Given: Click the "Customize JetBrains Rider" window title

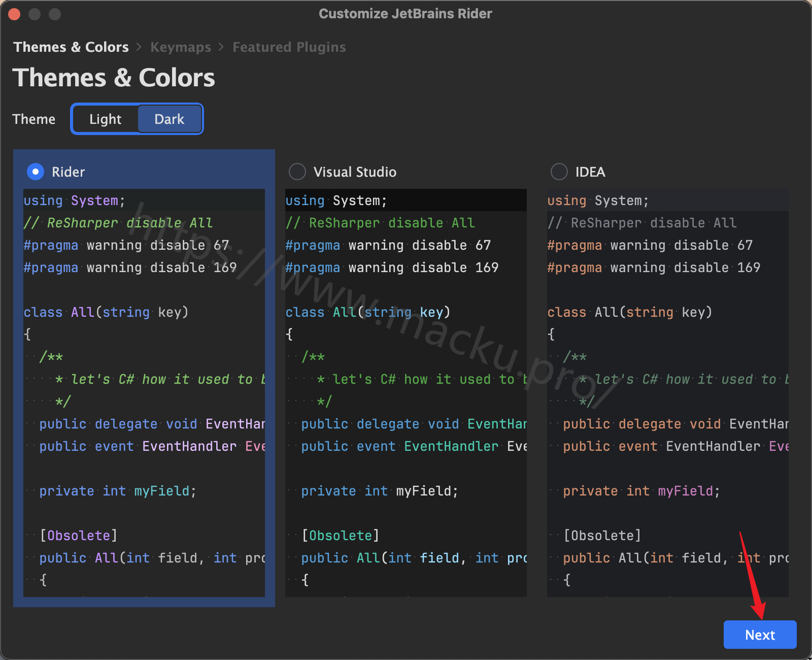Looking at the screenshot, I should coord(405,14).
